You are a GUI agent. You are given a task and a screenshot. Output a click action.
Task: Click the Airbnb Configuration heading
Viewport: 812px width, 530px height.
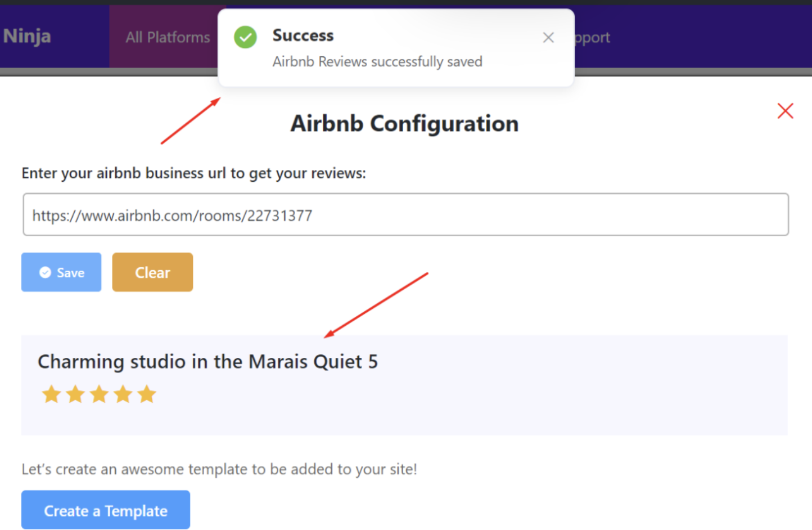404,124
